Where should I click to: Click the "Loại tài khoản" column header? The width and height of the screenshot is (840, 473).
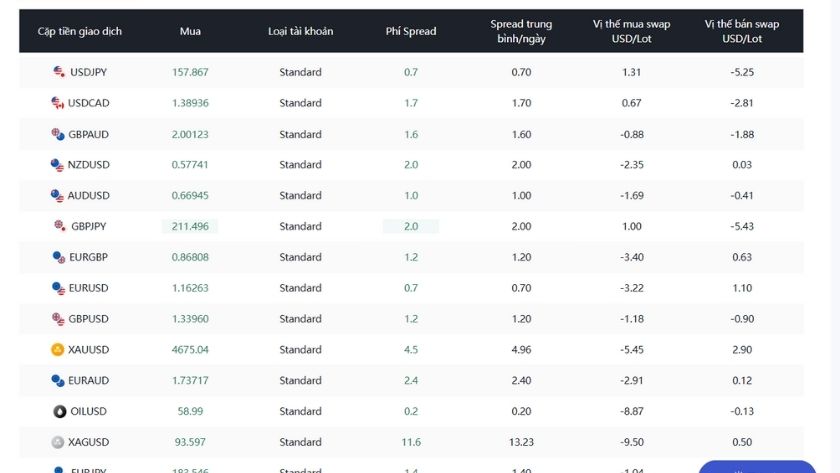tap(301, 31)
